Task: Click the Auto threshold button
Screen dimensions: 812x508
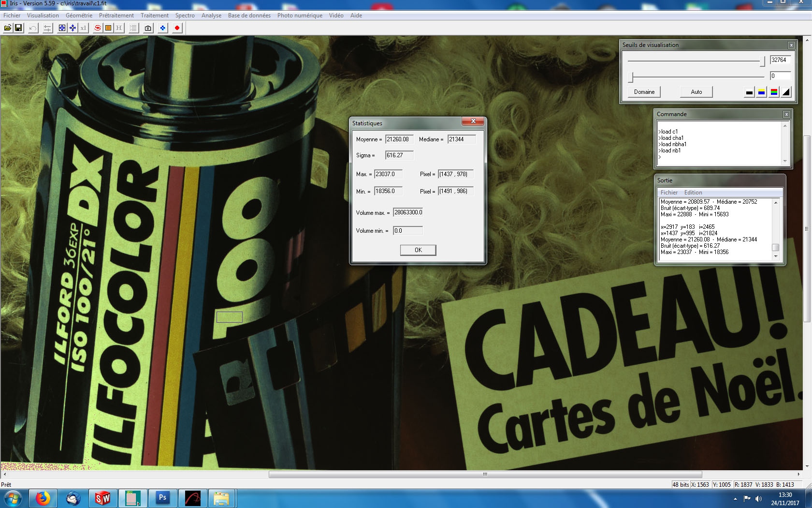Action: 696,92
